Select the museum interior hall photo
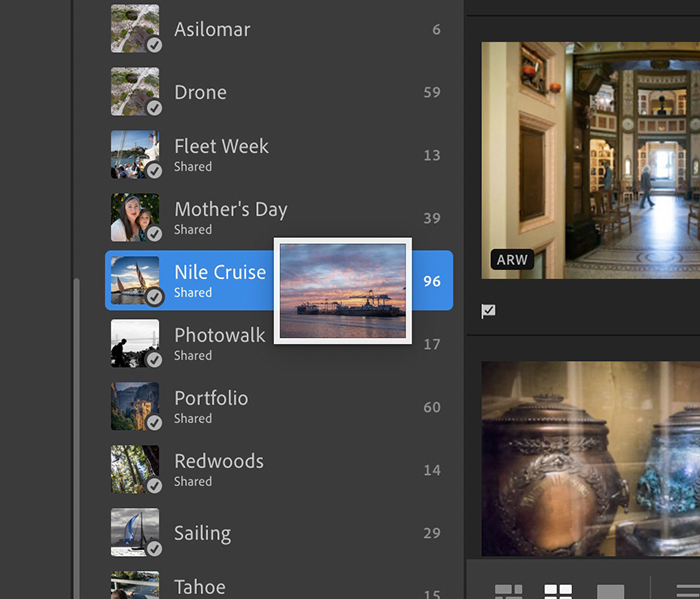The image size is (700, 599). click(591, 160)
